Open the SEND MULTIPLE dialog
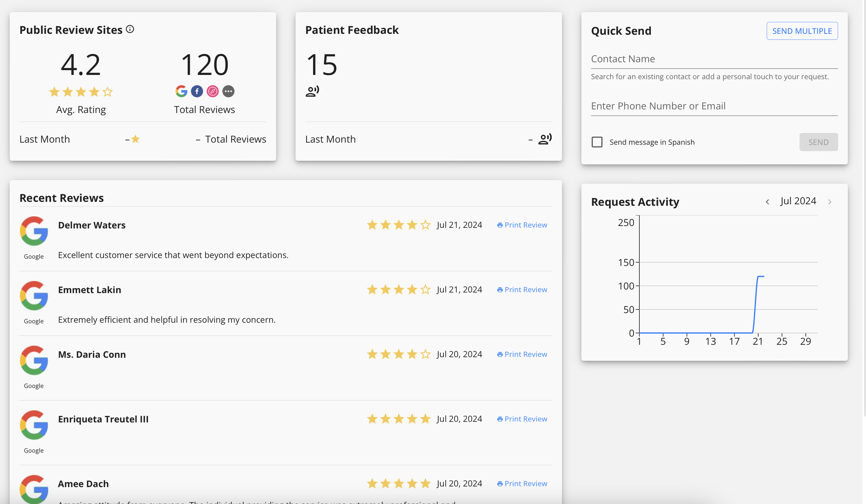The height and width of the screenshot is (504, 866). [802, 31]
